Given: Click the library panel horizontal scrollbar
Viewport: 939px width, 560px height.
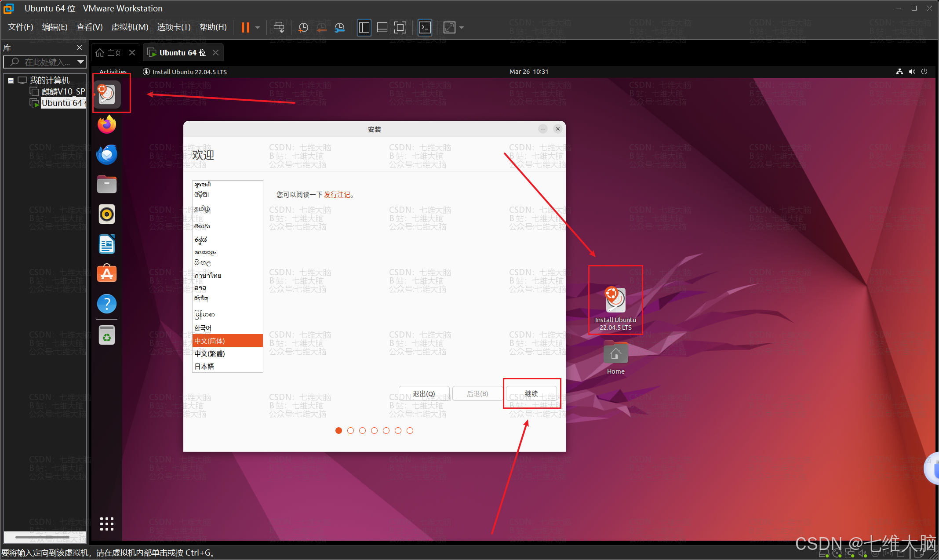Looking at the screenshot, I should [x=42, y=537].
